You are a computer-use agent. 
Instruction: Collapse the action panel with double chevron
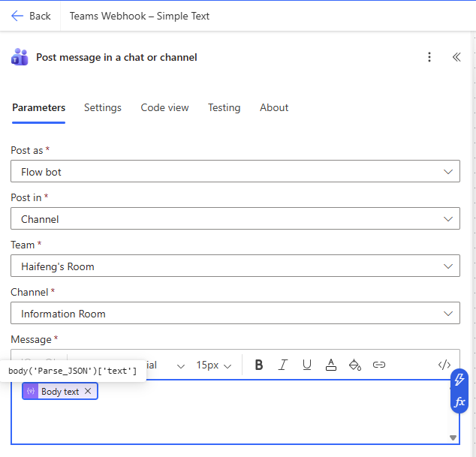456,57
